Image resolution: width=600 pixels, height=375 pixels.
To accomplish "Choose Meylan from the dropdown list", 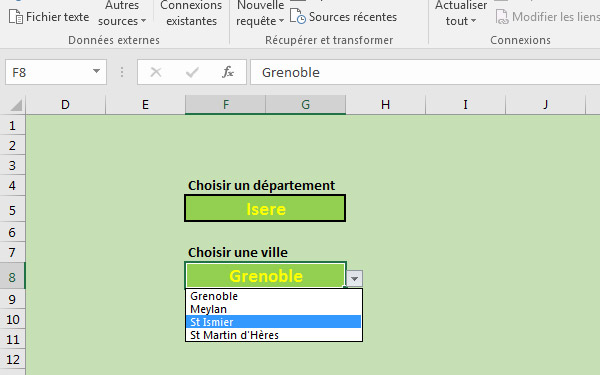I will click(x=273, y=309).
